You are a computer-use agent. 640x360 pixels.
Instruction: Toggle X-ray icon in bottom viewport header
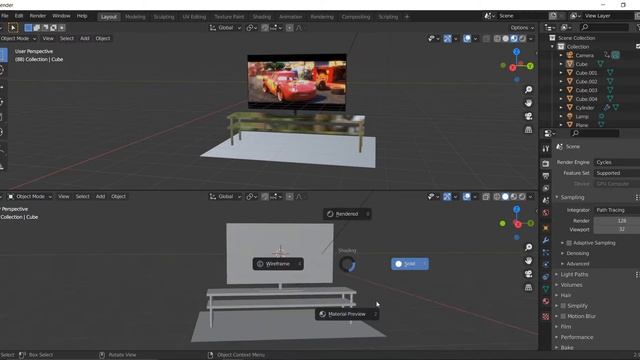click(x=486, y=197)
